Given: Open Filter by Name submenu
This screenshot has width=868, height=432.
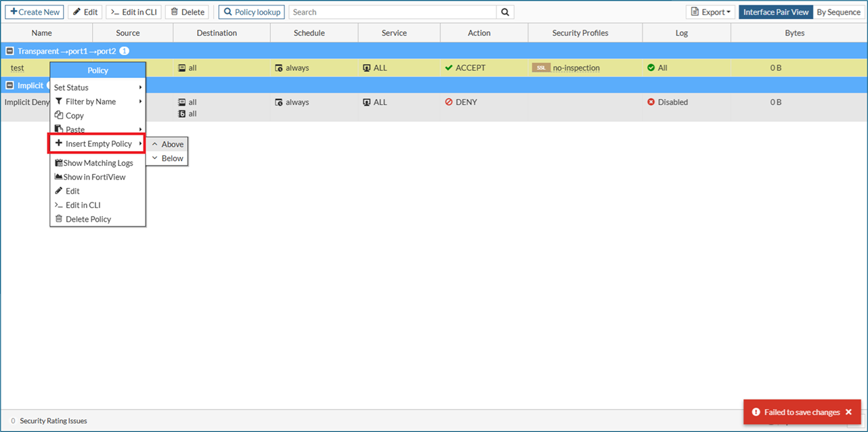Looking at the screenshot, I should pos(98,102).
